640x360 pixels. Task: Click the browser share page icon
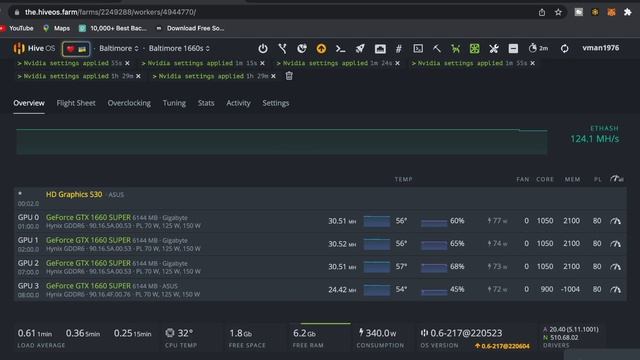tap(542, 12)
